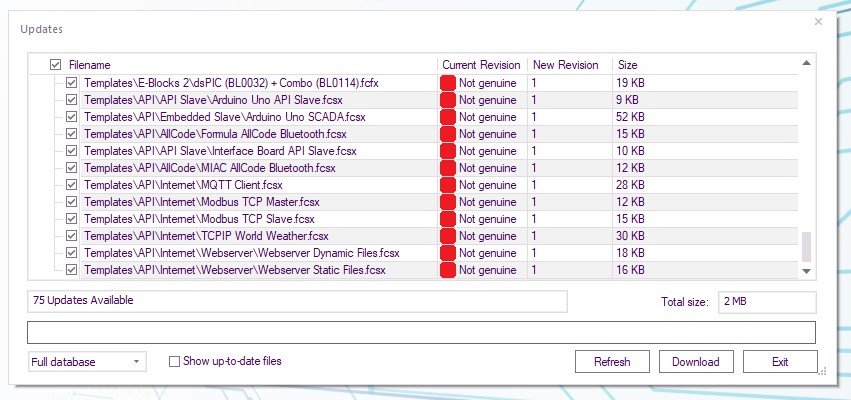Click red status icon for Webserver Static Files row
Viewport: 851px width, 400px height.
[x=448, y=270]
